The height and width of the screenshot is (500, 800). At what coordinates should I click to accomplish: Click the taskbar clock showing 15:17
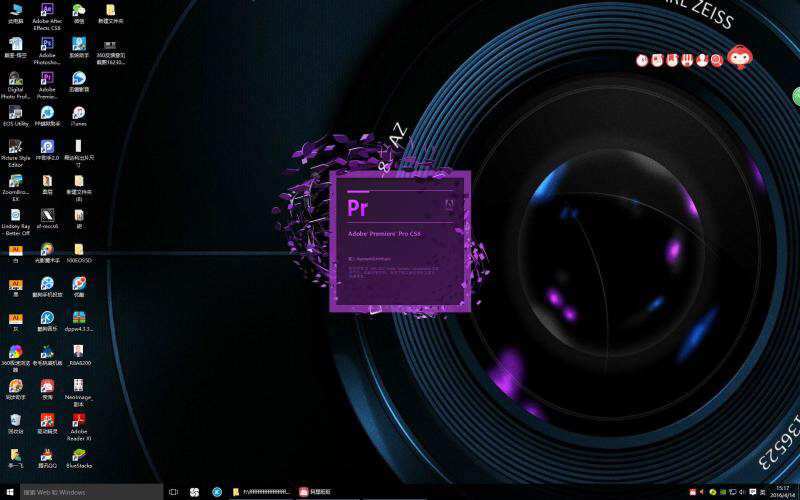(782, 492)
